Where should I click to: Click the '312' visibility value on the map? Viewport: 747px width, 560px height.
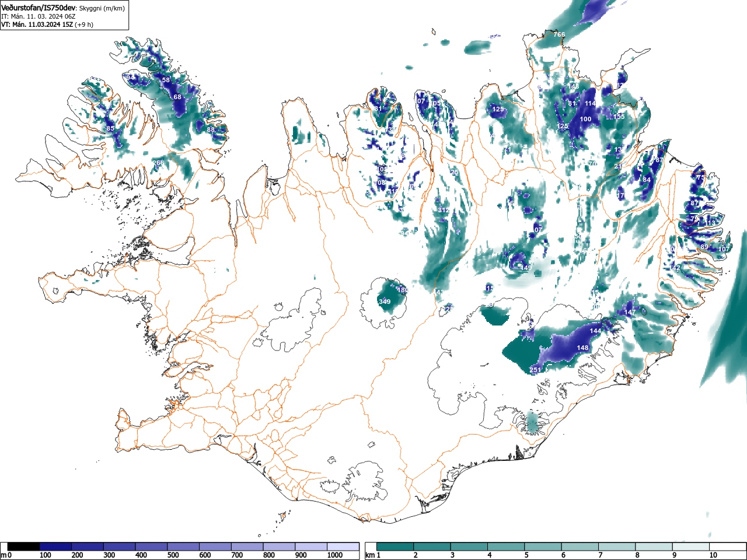coord(444,210)
